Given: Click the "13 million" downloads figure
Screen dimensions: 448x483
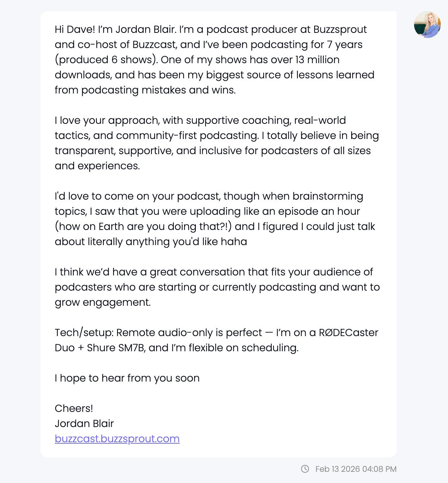Looking at the screenshot, I should tap(317, 60).
